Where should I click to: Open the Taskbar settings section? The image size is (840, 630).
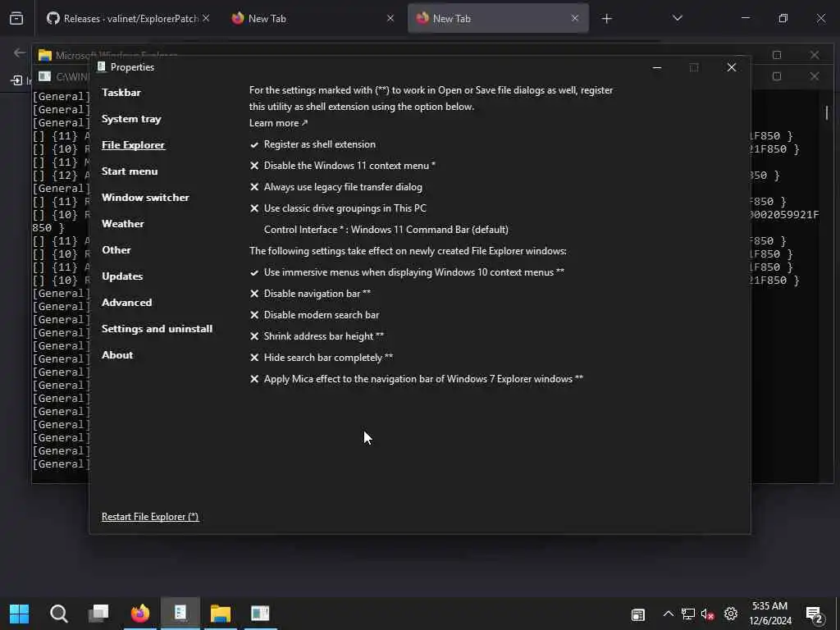point(121,93)
